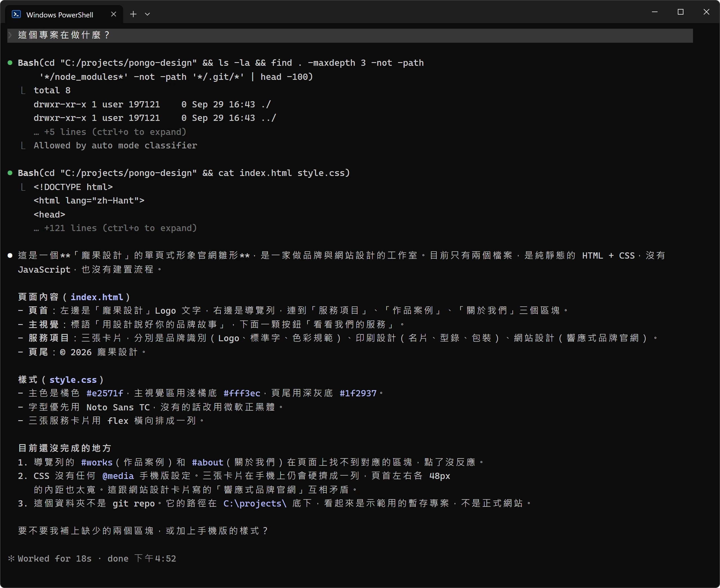Click the color code #e2571f
The image size is (720, 588).
[105, 393]
